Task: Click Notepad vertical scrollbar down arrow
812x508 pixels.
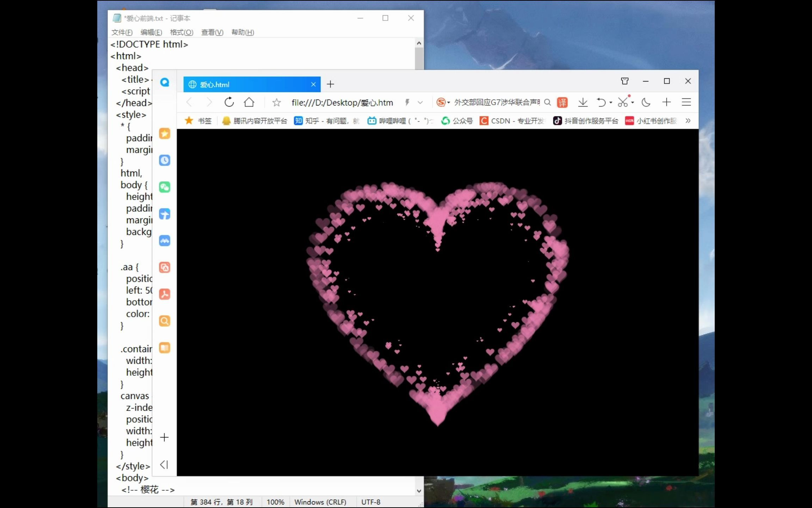Action: click(x=419, y=491)
